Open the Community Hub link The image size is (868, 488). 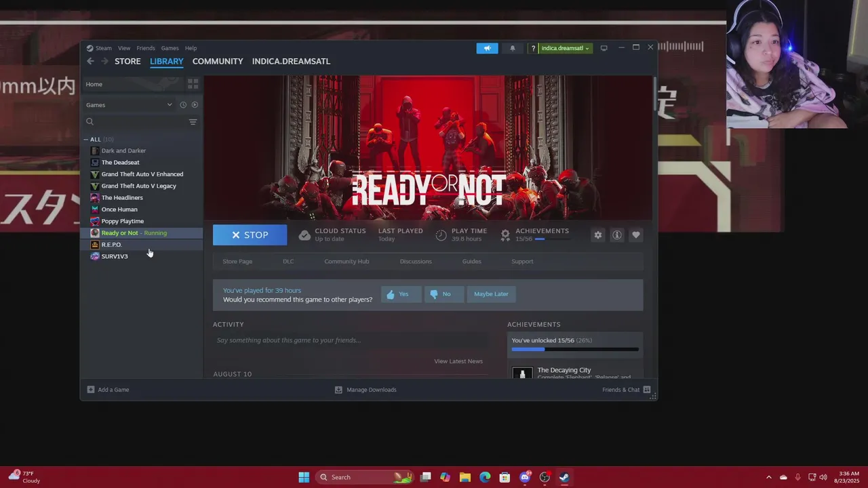(x=347, y=262)
